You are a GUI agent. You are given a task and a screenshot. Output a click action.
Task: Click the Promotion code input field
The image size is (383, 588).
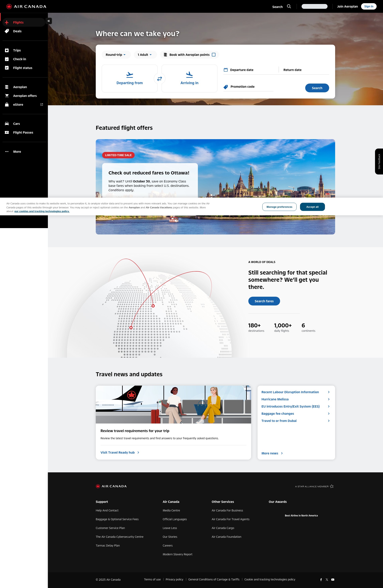pyautogui.click(x=248, y=87)
